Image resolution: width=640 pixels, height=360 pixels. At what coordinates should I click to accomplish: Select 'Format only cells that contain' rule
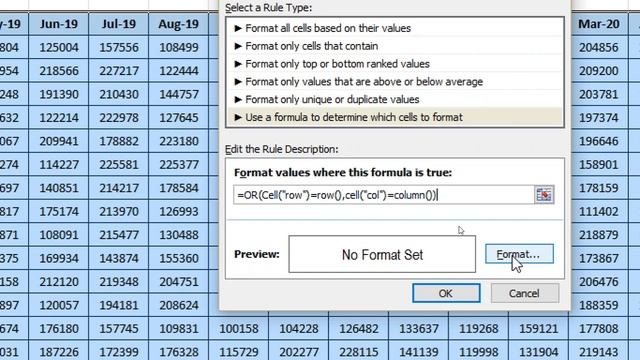395,46
